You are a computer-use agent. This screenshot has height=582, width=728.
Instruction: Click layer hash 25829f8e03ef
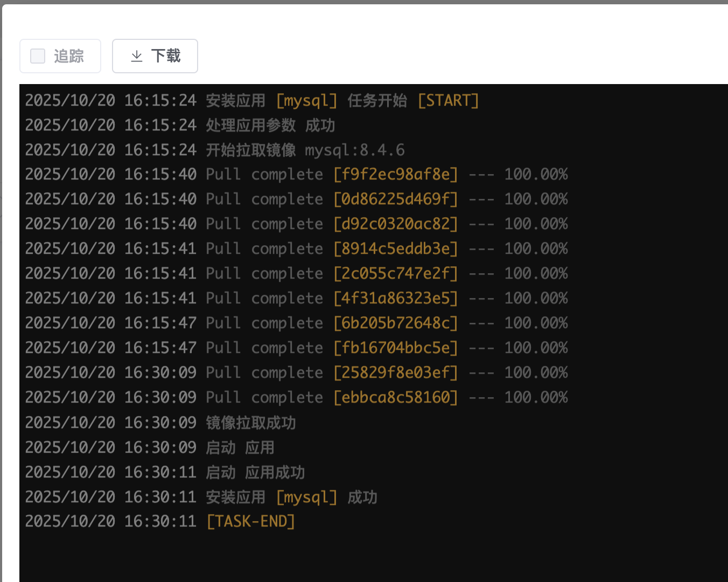coord(396,373)
